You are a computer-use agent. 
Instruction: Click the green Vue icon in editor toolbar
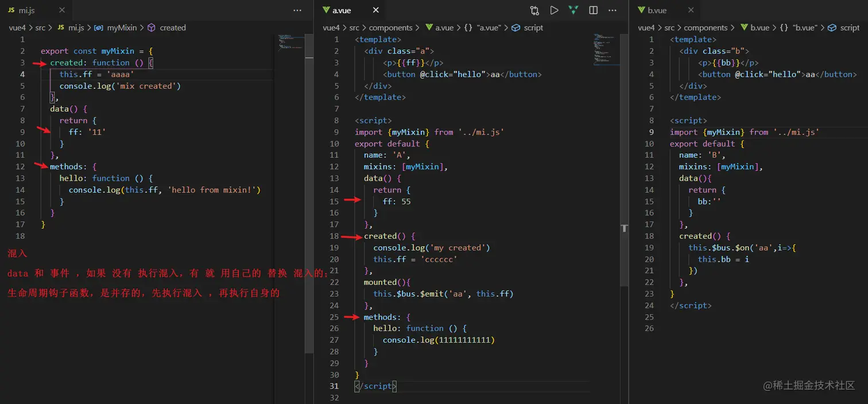coord(573,10)
